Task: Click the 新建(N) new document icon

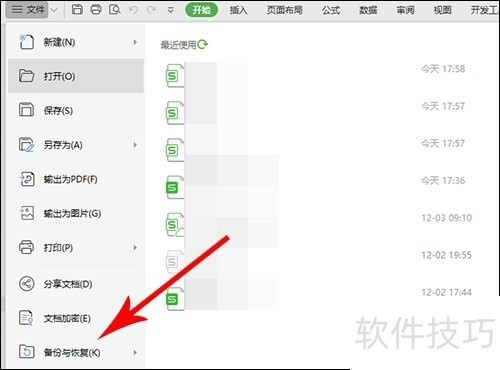Action: (26, 42)
